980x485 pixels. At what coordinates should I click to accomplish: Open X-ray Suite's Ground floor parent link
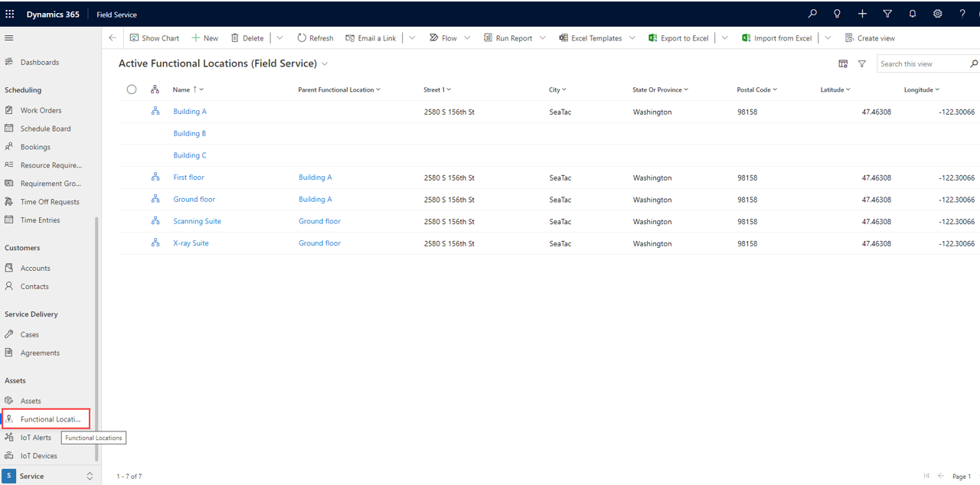(x=319, y=243)
